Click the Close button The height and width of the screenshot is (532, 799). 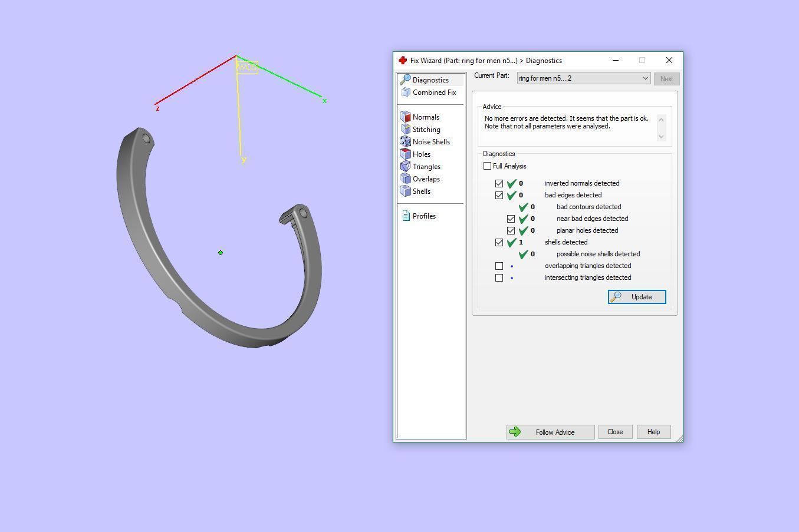pyautogui.click(x=615, y=432)
